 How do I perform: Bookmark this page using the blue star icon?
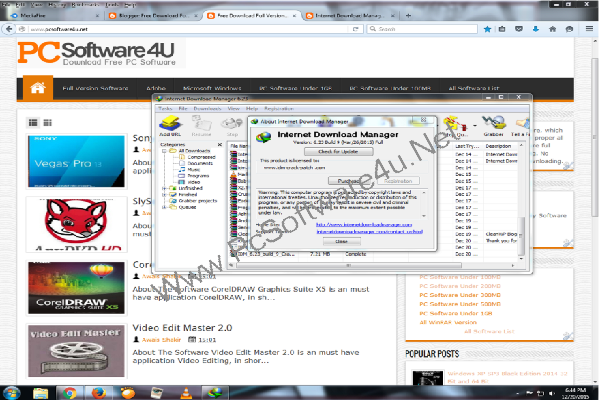pyautogui.click(x=487, y=29)
